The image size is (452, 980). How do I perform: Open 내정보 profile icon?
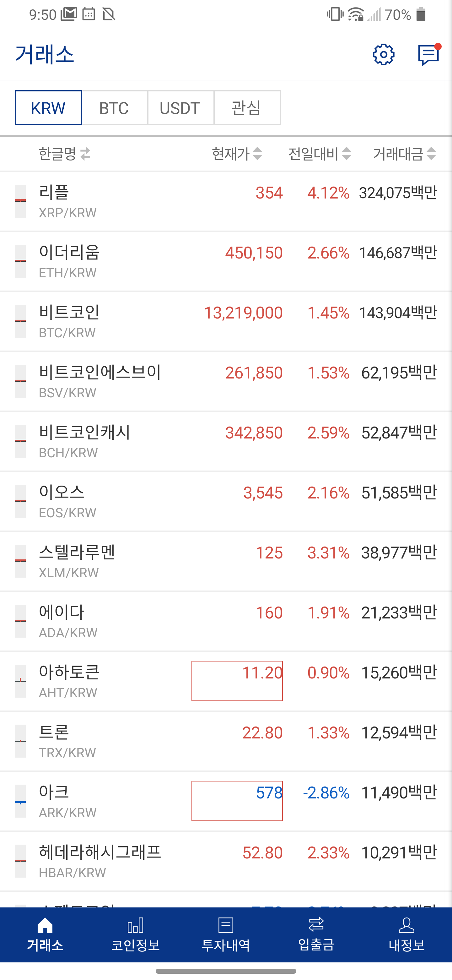coord(406,925)
